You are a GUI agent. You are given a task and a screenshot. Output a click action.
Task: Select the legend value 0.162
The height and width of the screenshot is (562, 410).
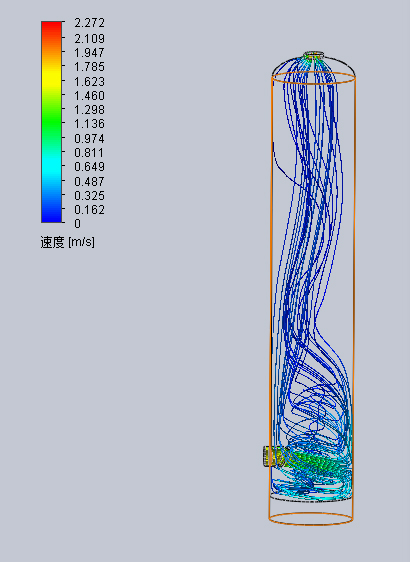pyautogui.click(x=89, y=210)
